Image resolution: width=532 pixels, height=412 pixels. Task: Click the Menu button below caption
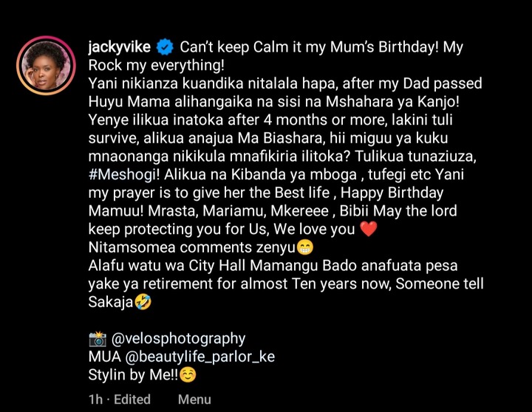coord(194,399)
